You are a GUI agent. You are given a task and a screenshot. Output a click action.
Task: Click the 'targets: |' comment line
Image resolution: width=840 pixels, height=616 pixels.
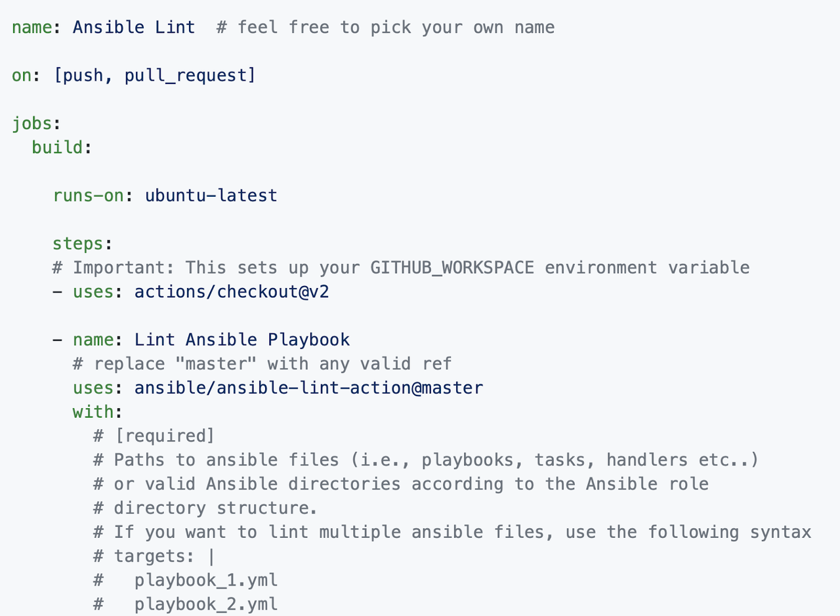coord(154,556)
